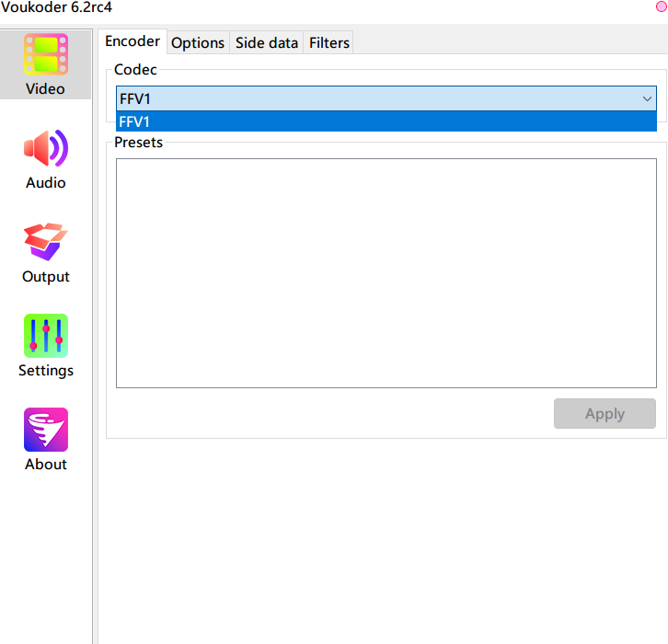Open the Audio section via speaker icon
The height and width of the screenshot is (644, 668).
click(46, 148)
